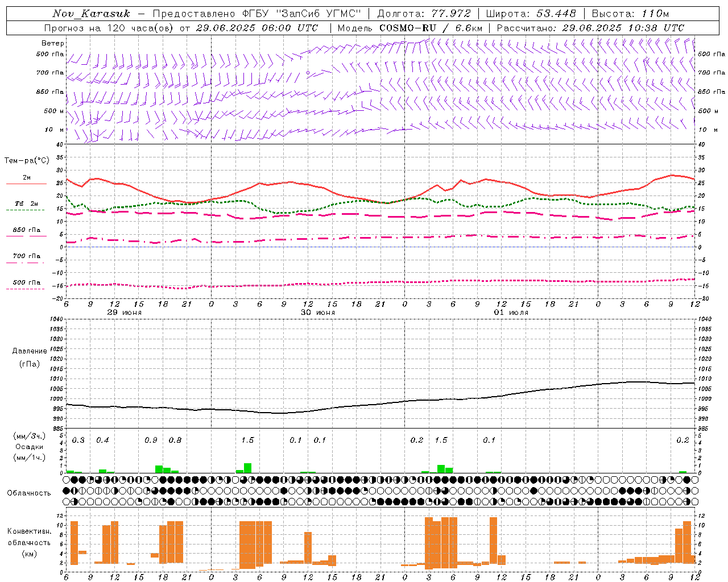Select the model name COSMO-RU / 6.6км

click(431, 28)
